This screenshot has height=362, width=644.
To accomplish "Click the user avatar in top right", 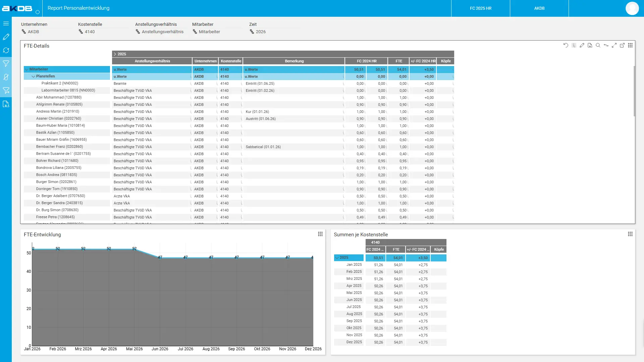I will (x=632, y=8).
